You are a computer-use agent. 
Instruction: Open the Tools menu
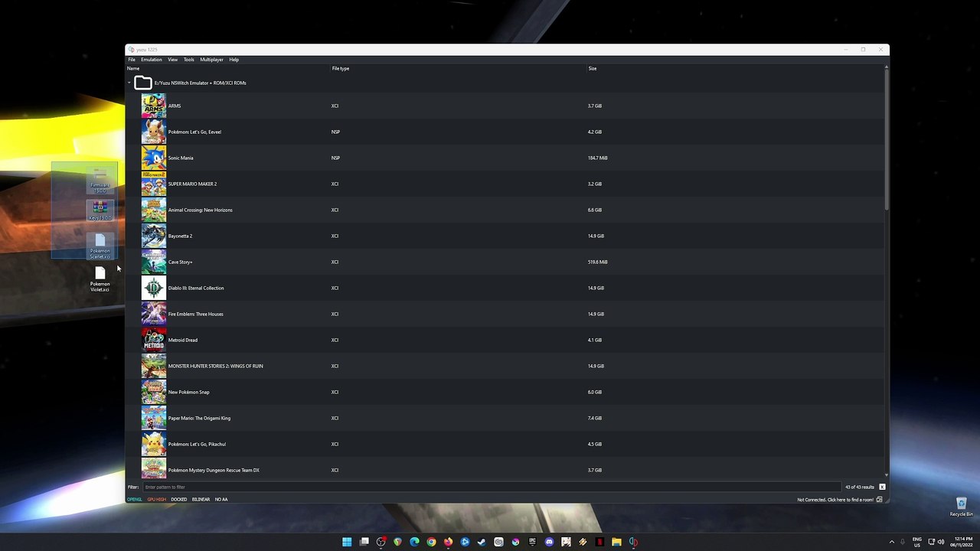(188, 60)
